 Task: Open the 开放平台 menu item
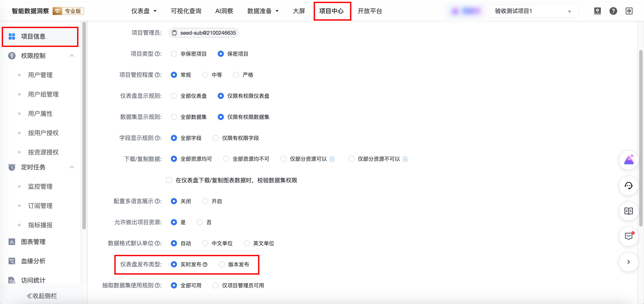click(x=370, y=11)
